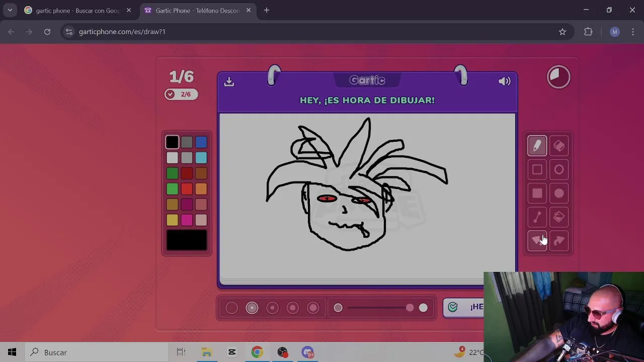Pick the dark gray color swatch
Screen dimensions: 644x362
[x=187, y=142]
